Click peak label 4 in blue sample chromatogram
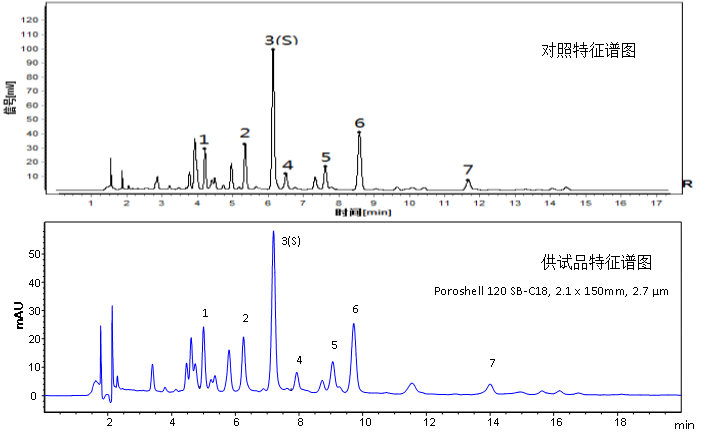The width and height of the screenshot is (714, 440). (x=299, y=360)
